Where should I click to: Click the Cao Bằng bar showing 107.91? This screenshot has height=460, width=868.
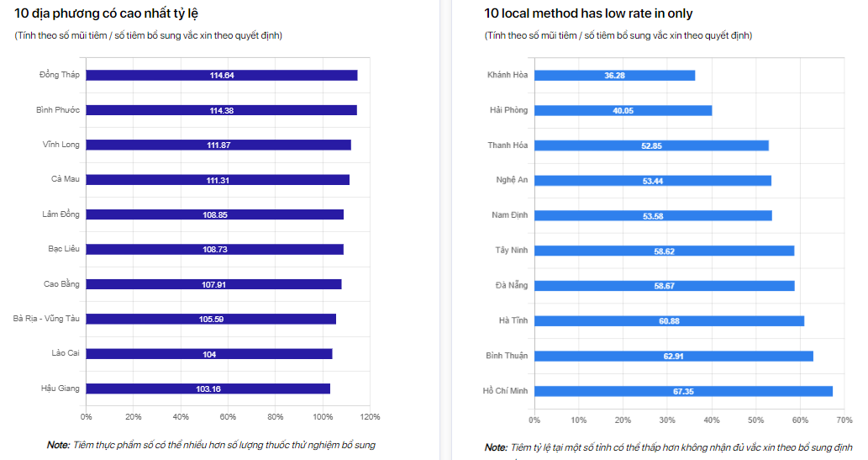pos(213,284)
